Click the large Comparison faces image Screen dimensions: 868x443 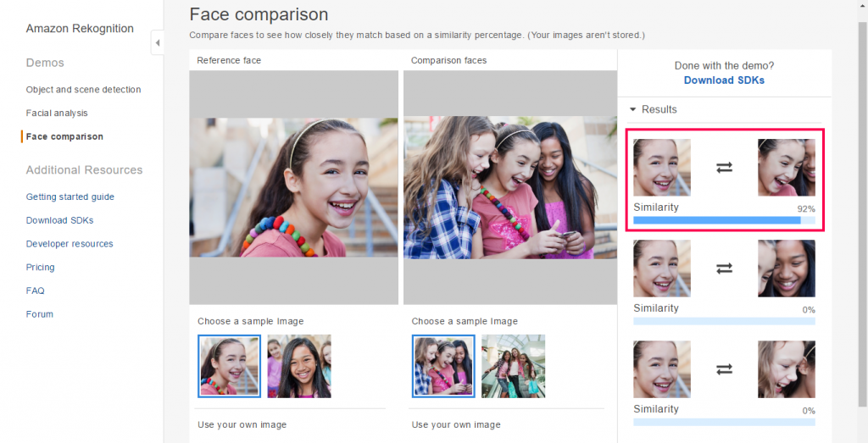(x=510, y=187)
